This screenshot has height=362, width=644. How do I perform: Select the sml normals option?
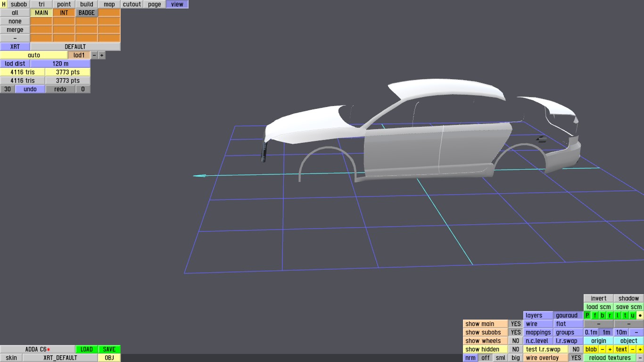[x=501, y=358]
